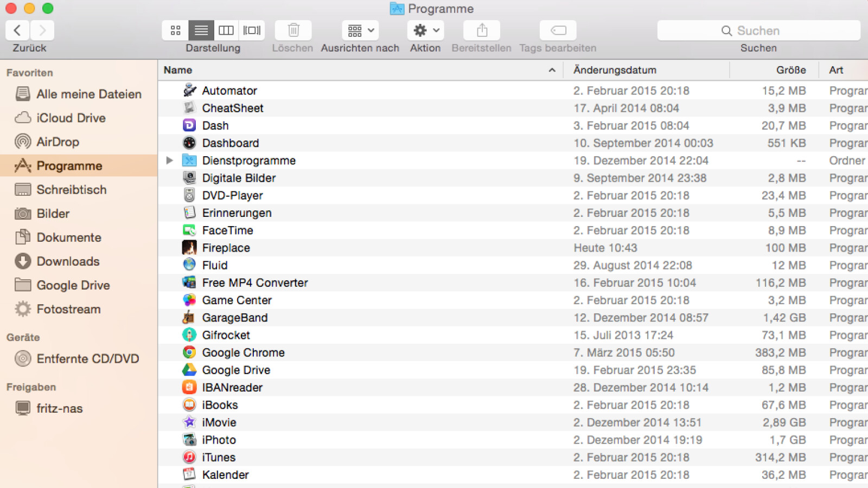This screenshot has height=488, width=868.
Task: Click the Bereitstellen share button
Action: pyautogui.click(x=482, y=30)
